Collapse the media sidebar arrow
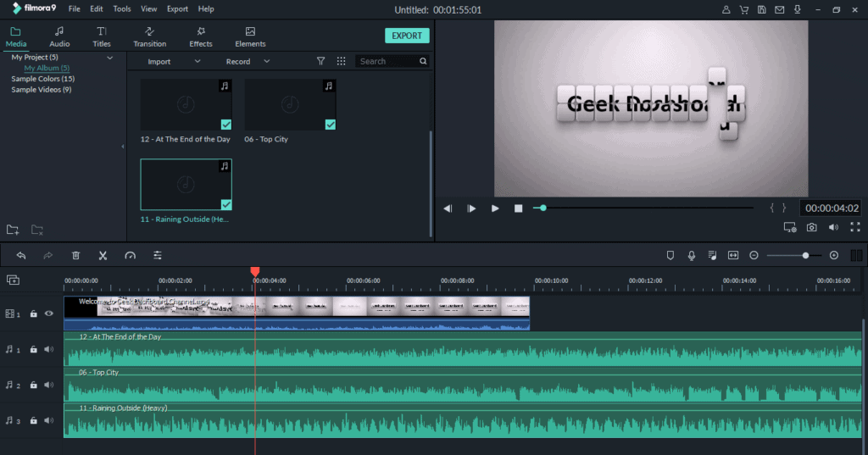 [123, 147]
